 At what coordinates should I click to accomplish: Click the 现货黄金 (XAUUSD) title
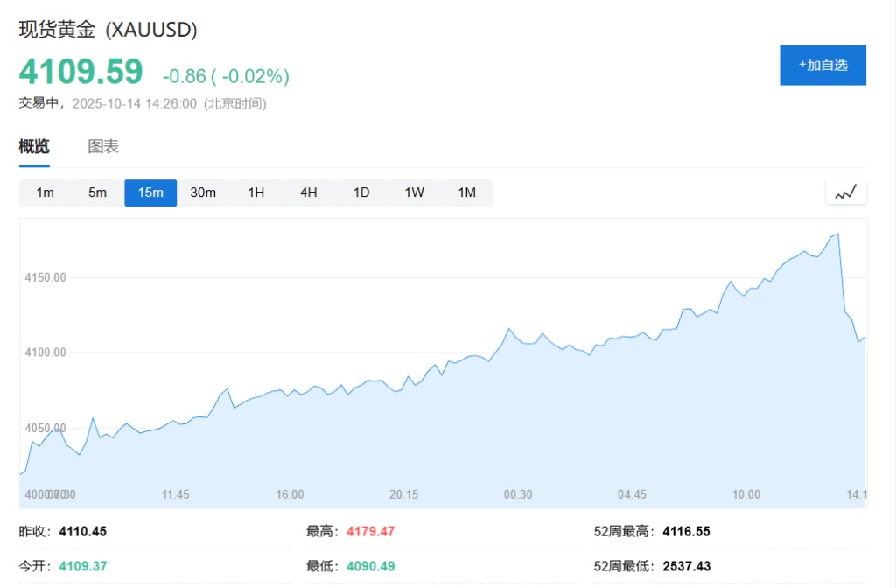pos(108,30)
